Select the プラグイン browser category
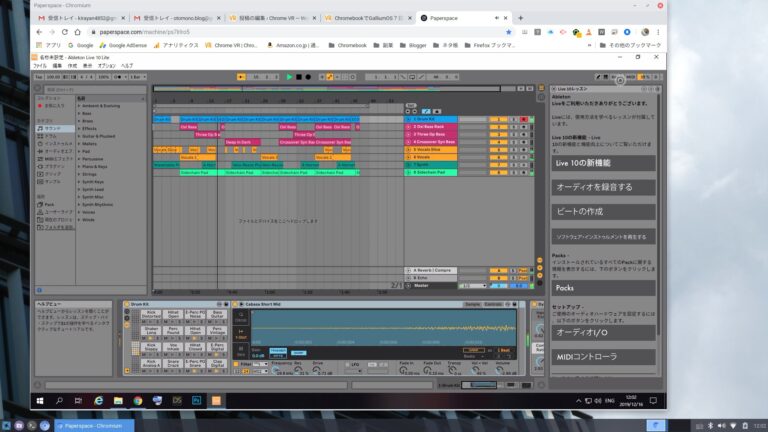The image size is (768, 432). tap(54, 167)
